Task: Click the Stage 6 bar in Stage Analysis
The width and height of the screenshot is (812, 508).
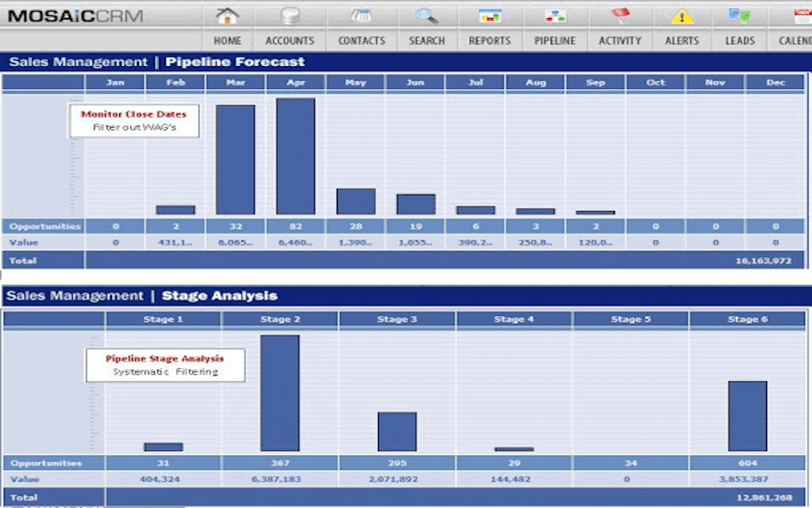Action: (748, 417)
